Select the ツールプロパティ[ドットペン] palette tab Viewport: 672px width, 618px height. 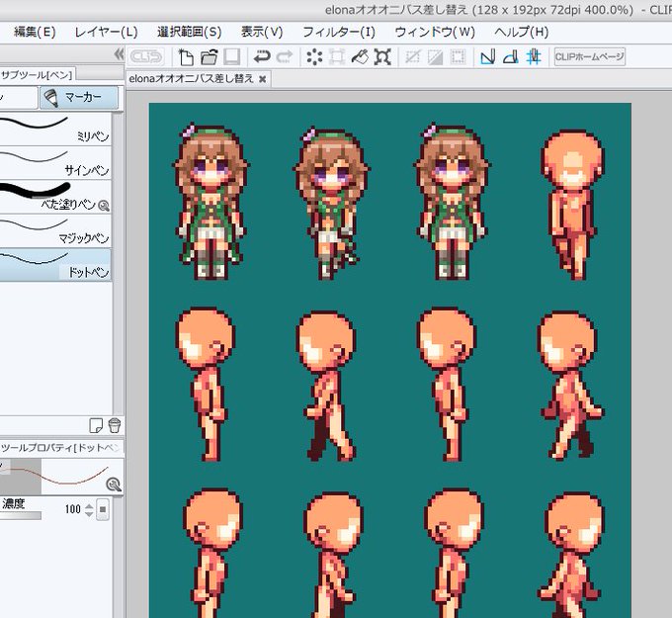[60, 448]
